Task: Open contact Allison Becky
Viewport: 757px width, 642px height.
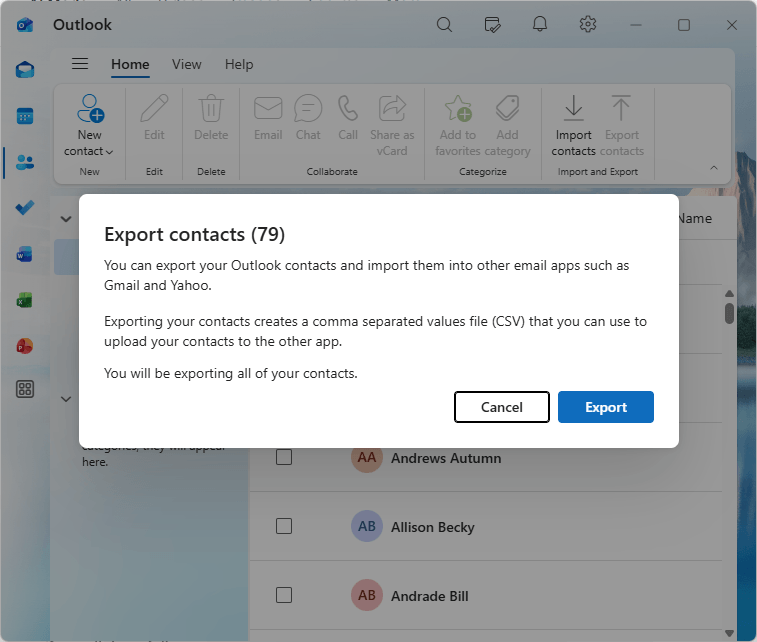Action: (433, 527)
